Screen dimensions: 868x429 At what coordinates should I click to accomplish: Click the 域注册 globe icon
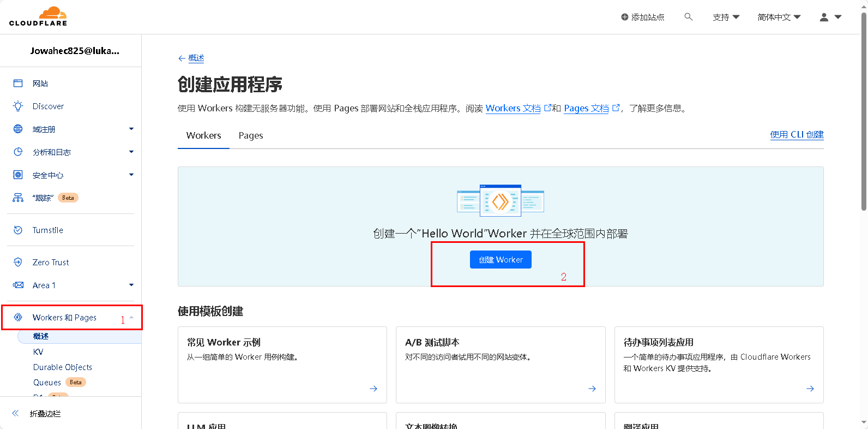pyautogui.click(x=18, y=129)
